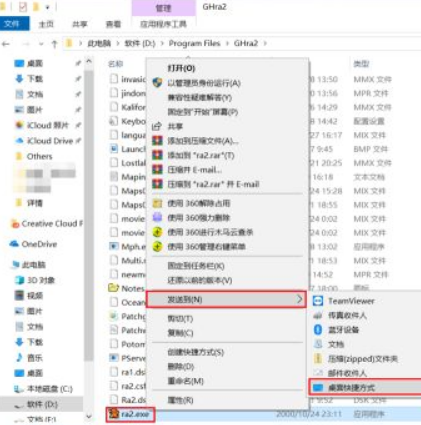
Task: Click 360 manage right-click menu icon entry
Action: point(157,247)
